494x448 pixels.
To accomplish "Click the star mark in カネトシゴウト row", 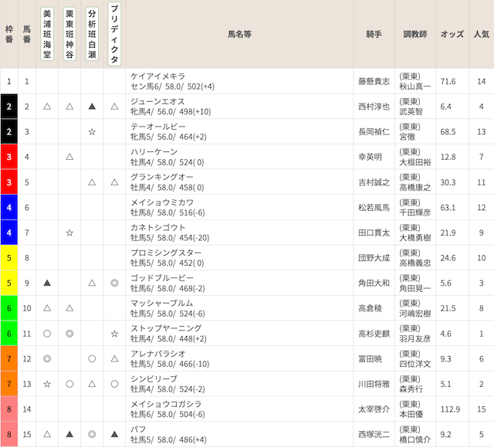I will 69,232.
